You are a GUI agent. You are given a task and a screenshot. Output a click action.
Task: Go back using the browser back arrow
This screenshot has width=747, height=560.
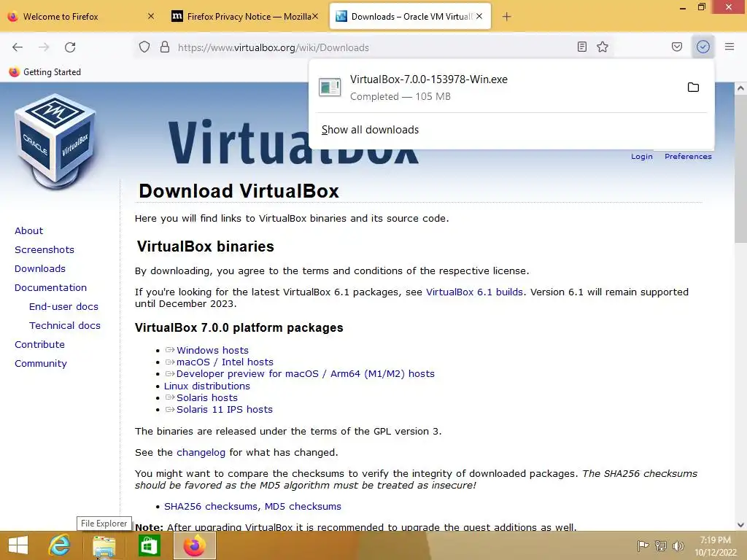coord(18,47)
